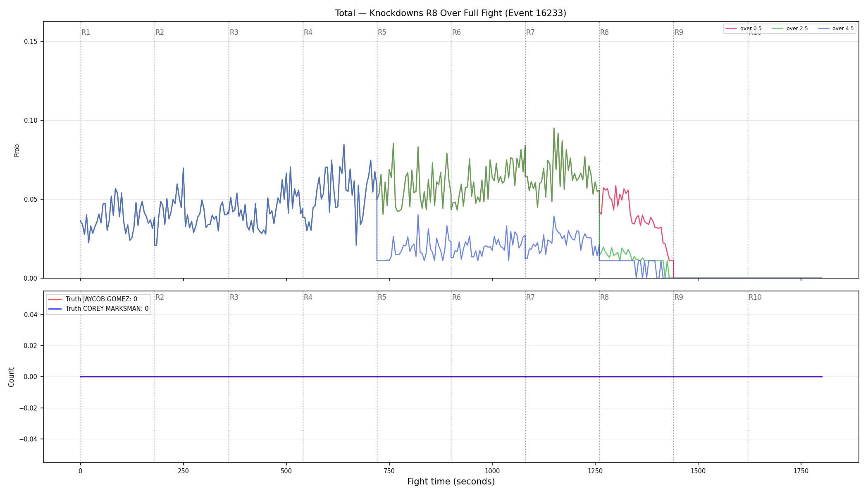868x496 pixels.
Task: Click the R10 round marker in bottom chart
Action: pyautogui.click(x=755, y=297)
